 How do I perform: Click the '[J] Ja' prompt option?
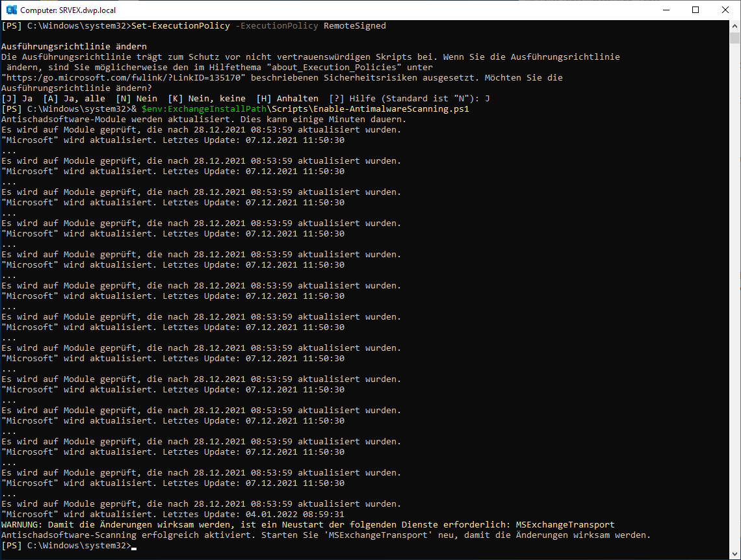click(x=17, y=98)
